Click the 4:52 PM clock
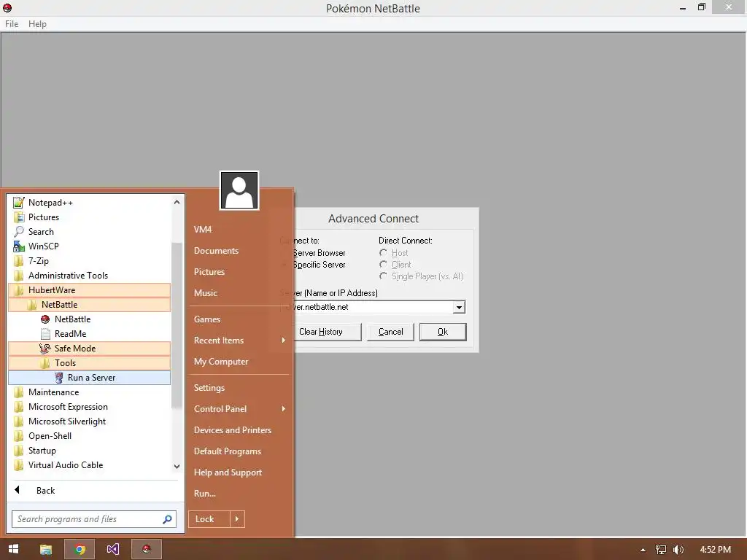747x560 pixels. pyautogui.click(x=715, y=550)
